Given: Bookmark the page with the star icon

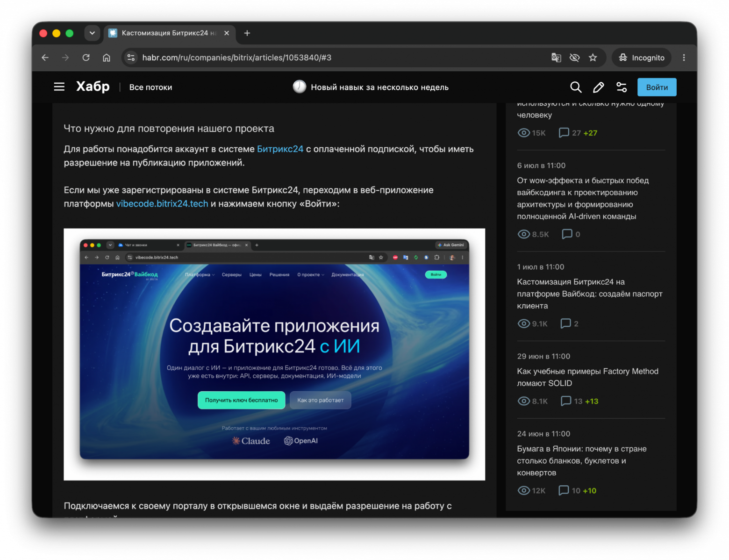Looking at the screenshot, I should (593, 57).
